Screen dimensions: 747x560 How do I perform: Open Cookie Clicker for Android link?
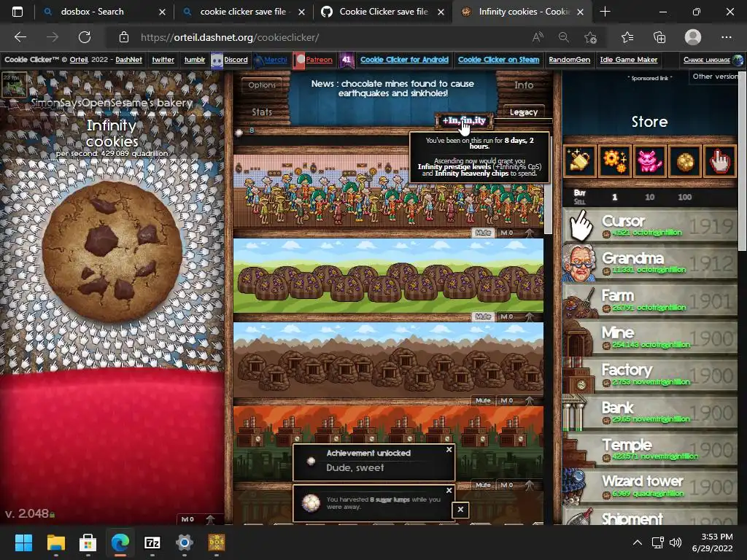pyautogui.click(x=404, y=60)
